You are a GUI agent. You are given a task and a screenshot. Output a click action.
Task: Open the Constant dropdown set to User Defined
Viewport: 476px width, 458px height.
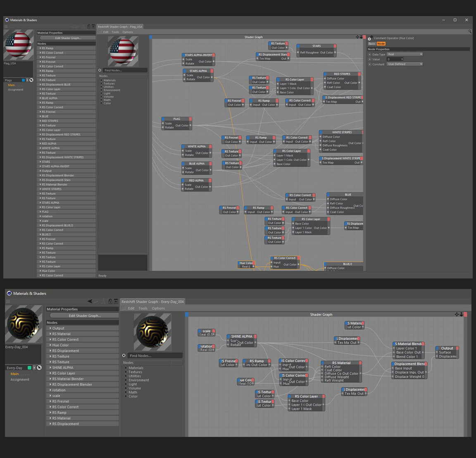[404, 64]
